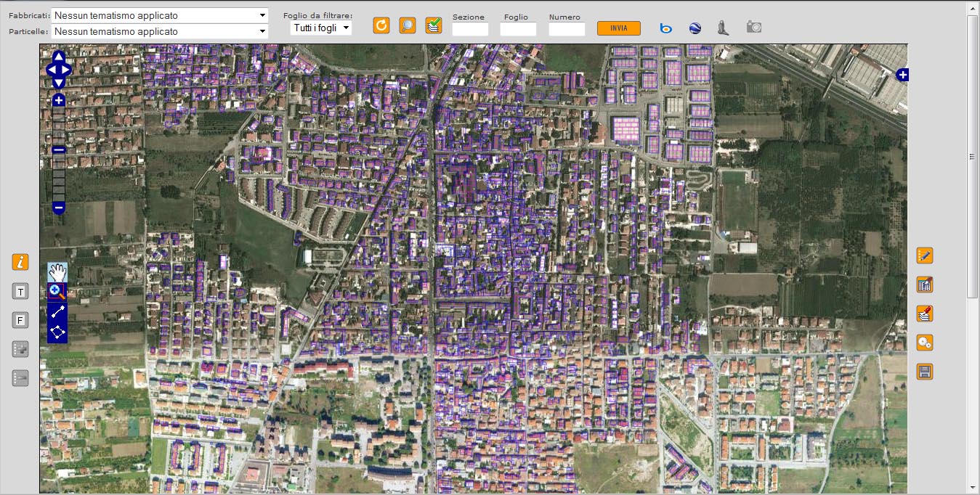
Task: Click the scrollbar down arrow at bottom right
Action: 973,487
